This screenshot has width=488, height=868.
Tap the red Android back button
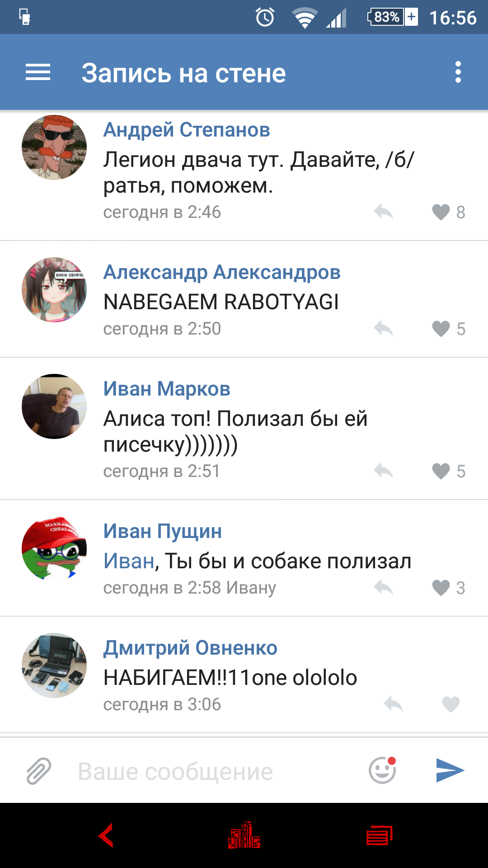click(x=106, y=835)
